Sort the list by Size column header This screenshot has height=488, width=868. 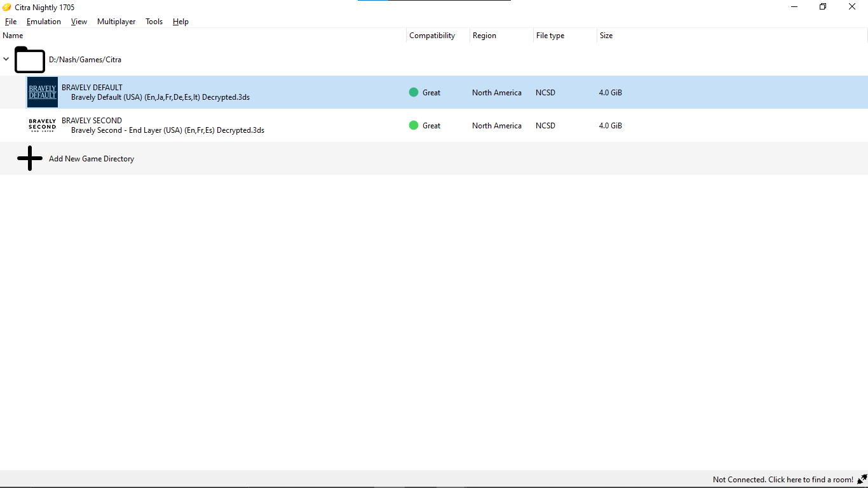tap(606, 36)
